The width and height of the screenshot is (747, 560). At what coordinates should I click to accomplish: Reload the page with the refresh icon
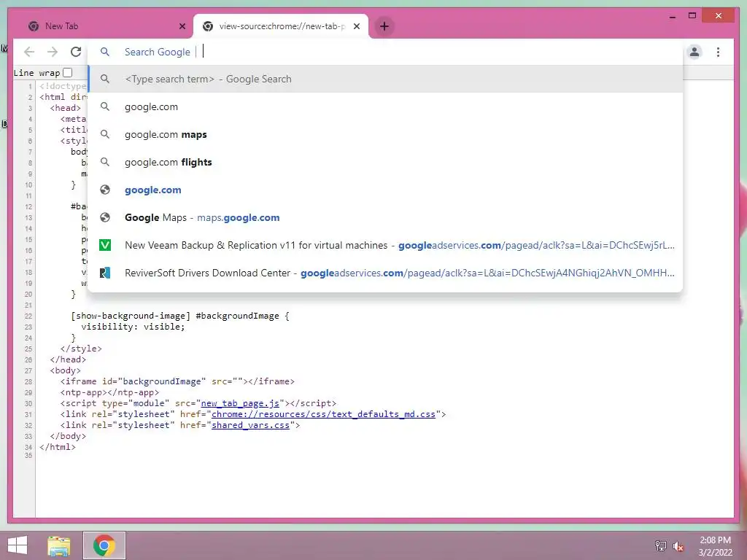click(x=76, y=52)
